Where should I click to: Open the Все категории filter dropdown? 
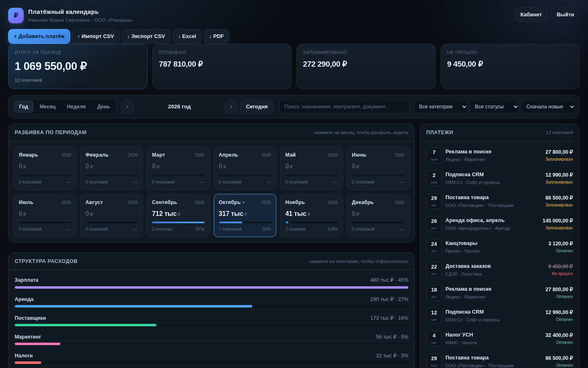click(441, 107)
